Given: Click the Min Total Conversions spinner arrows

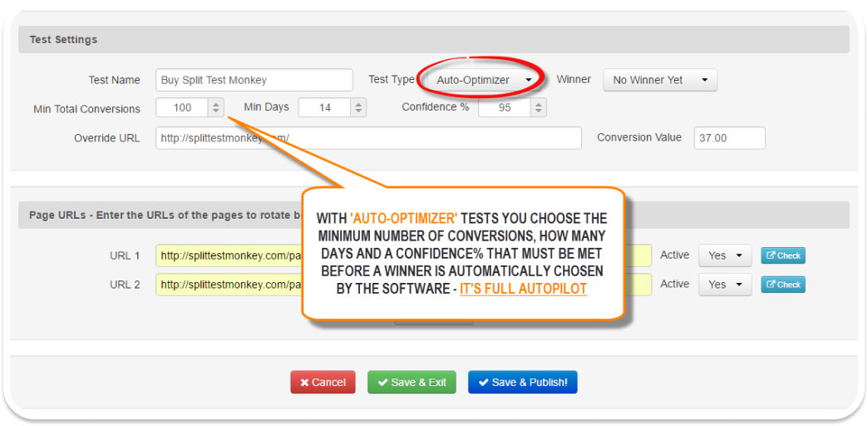Looking at the screenshot, I should click(216, 107).
